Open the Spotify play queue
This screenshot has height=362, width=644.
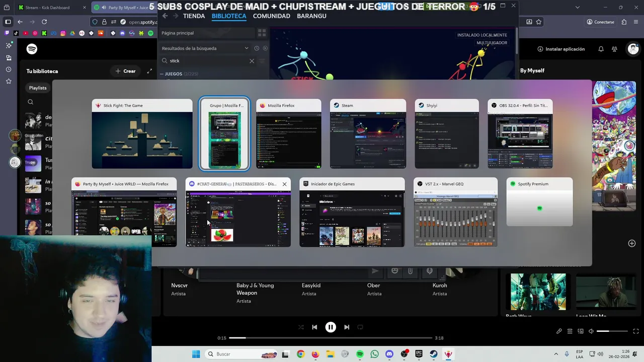(570, 331)
